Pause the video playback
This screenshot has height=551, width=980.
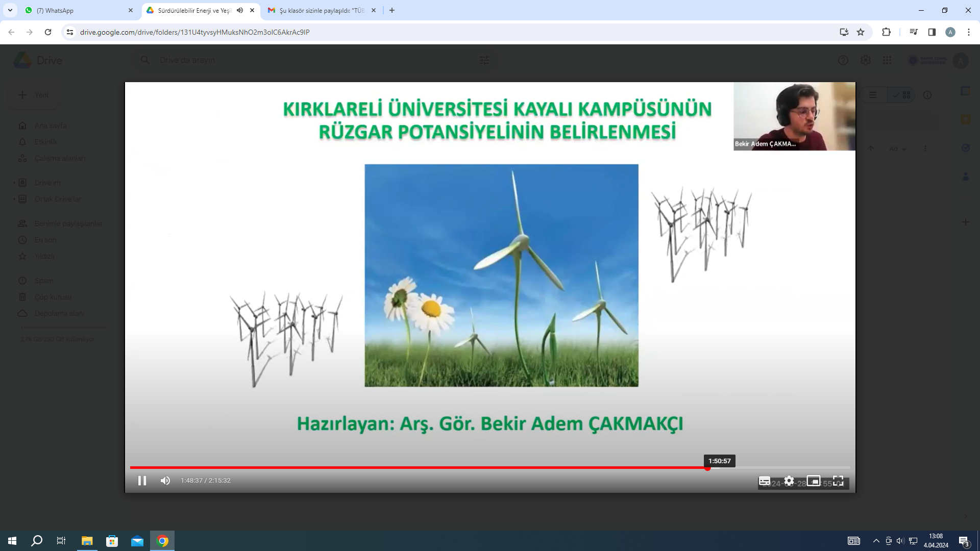pyautogui.click(x=142, y=481)
